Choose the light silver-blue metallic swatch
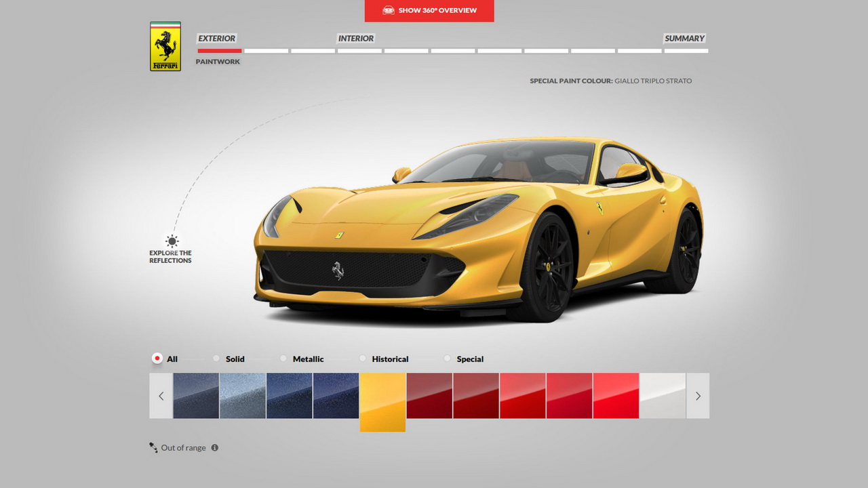This screenshot has width=868, height=488. pyautogui.click(x=243, y=396)
